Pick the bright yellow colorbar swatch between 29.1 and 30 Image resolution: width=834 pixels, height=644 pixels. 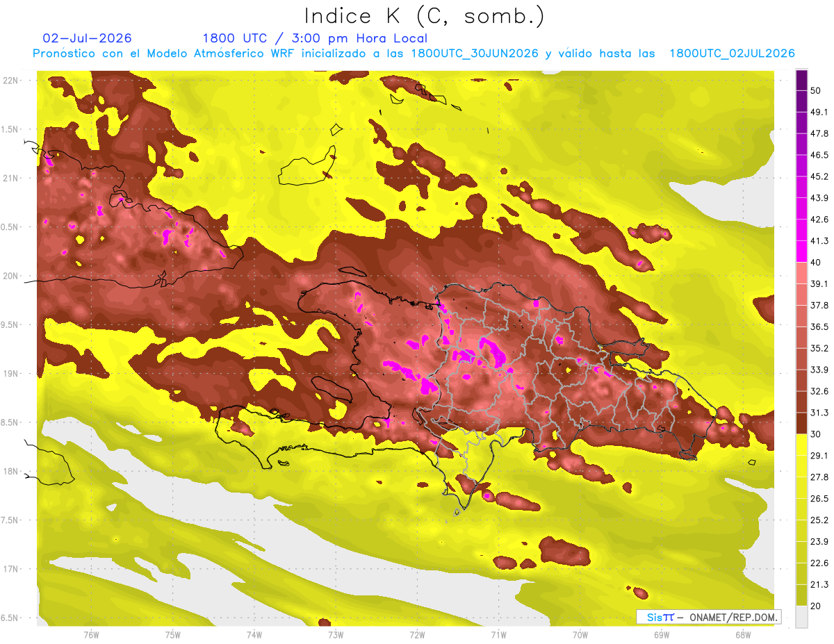pos(801,445)
